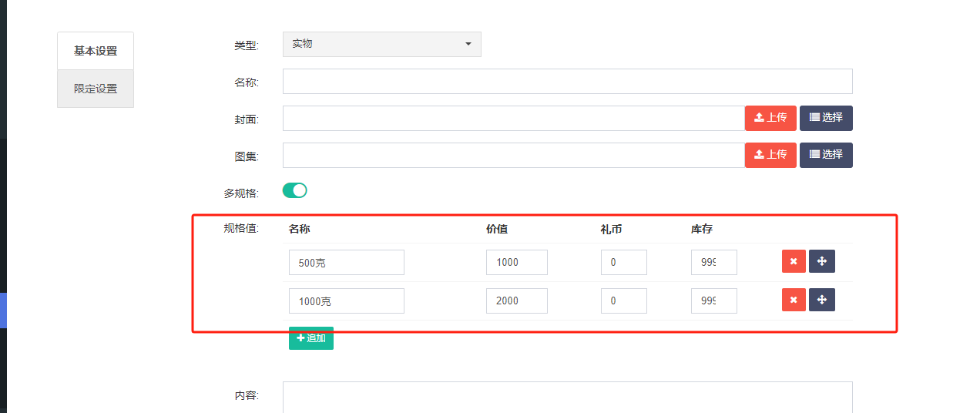The image size is (980, 413).
Task: Edit the 1000克 specification name field
Action: pyautogui.click(x=347, y=301)
